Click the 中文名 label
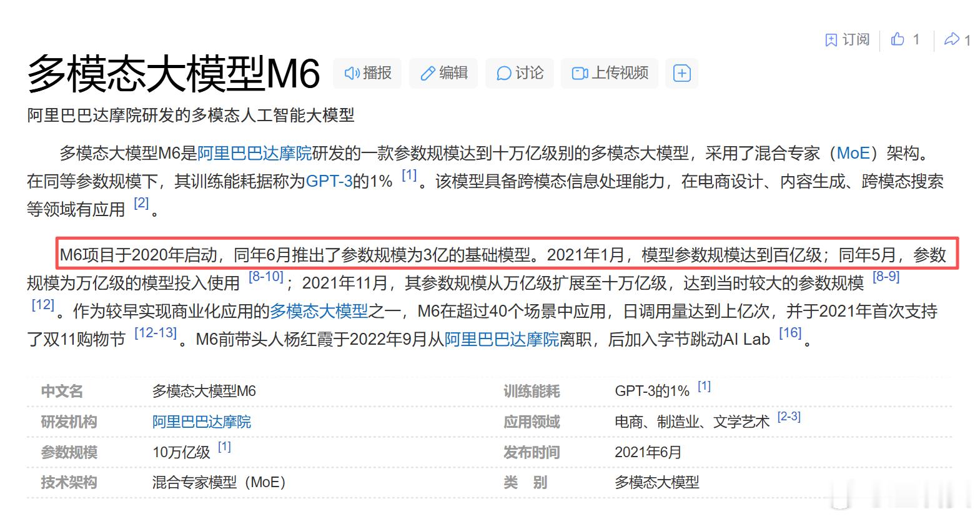980x519 pixels. click(62, 392)
